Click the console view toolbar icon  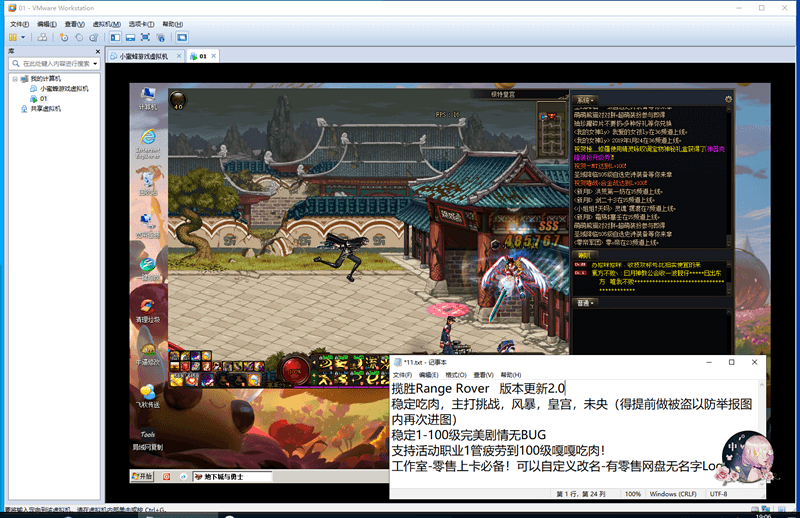pos(182,37)
